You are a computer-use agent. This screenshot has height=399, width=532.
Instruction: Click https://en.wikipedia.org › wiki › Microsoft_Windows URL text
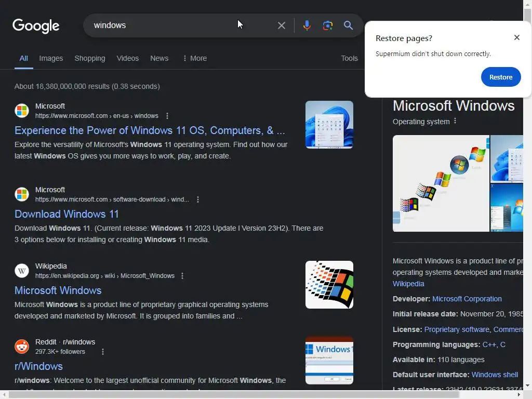pyautogui.click(x=105, y=276)
